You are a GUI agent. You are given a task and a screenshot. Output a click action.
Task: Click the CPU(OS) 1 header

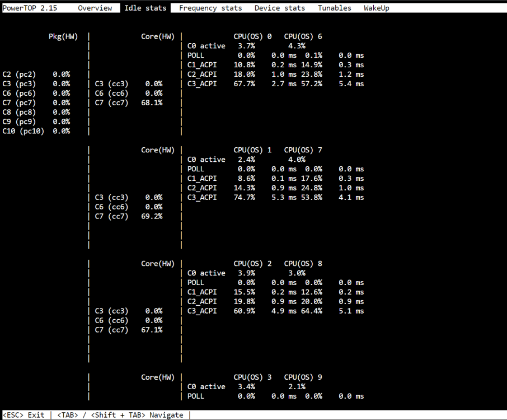click(x=252, y=150)
